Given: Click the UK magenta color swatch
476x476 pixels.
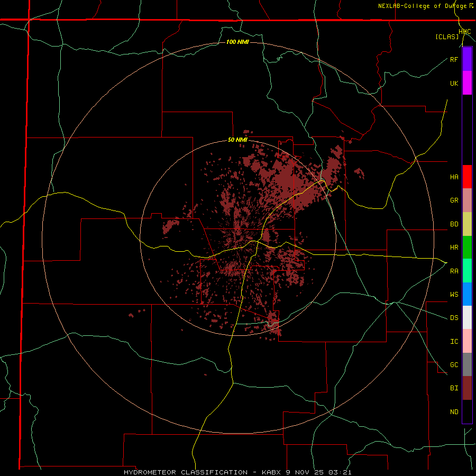Looking at the screenshot, I should click(467, 83).
